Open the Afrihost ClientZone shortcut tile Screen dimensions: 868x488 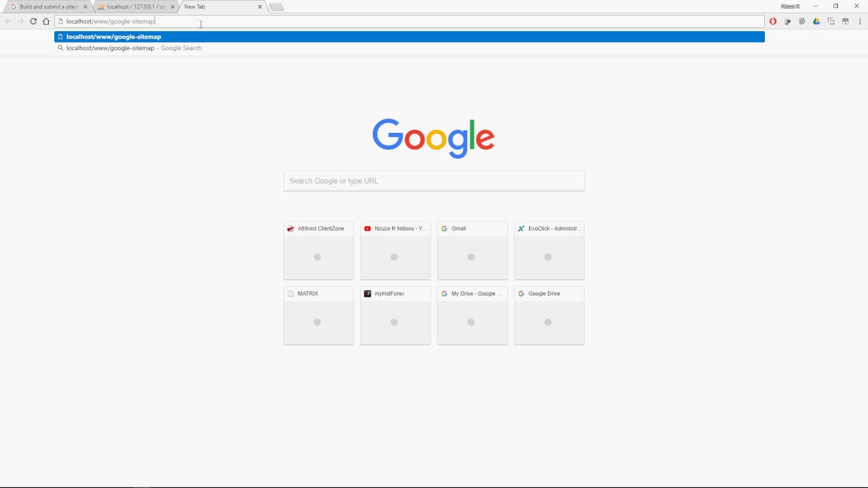[319, 250]
